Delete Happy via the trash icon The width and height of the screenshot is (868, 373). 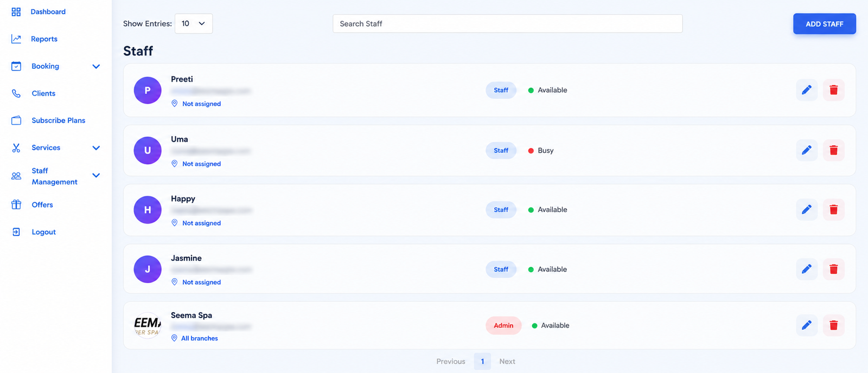click(834, 209)
